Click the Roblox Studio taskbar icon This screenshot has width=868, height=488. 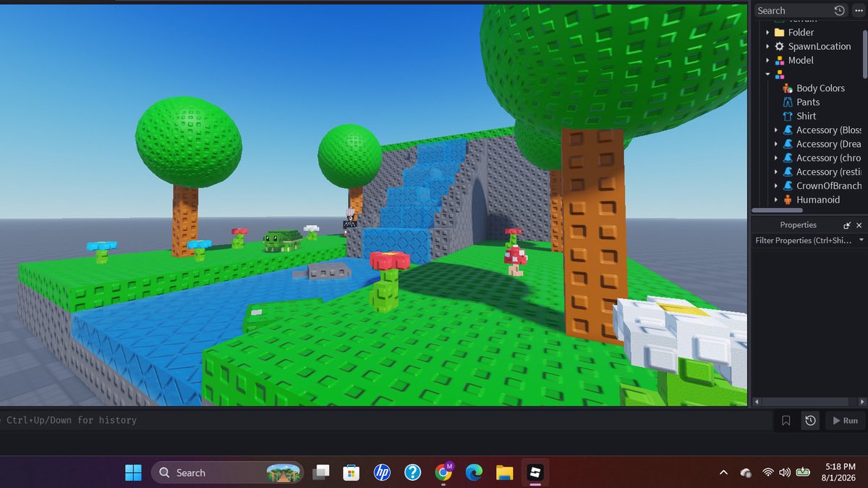point(535,473)
